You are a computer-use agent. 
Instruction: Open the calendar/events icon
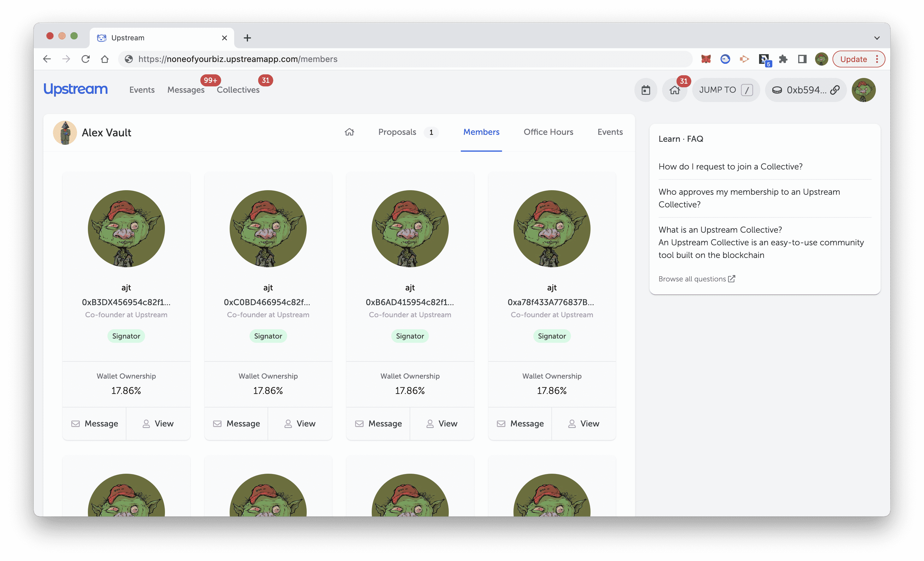(x=646, y=90)
